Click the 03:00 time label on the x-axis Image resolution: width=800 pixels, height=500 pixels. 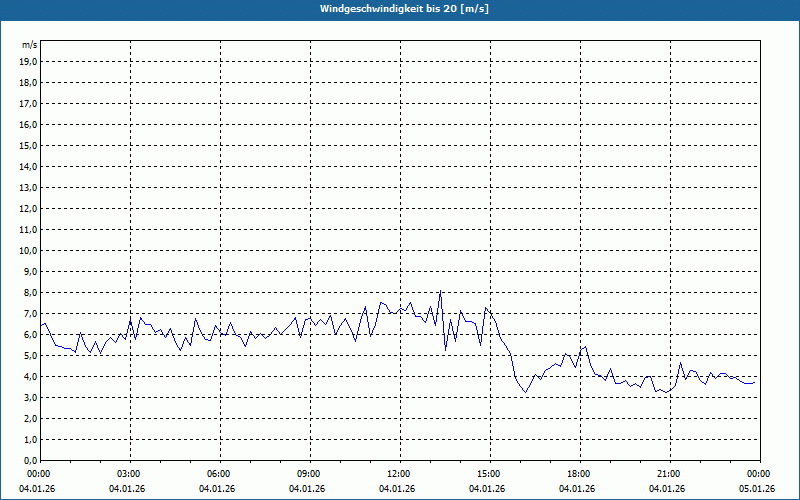tap(129, 474)
